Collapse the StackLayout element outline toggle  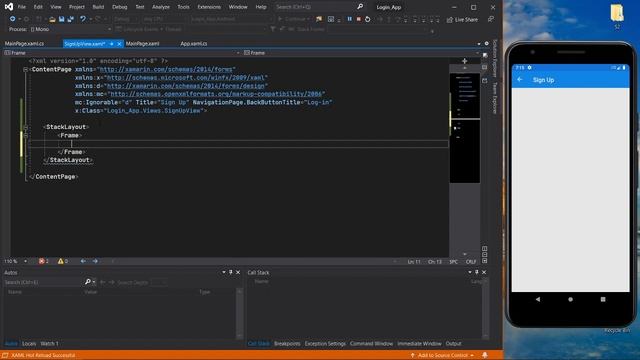(26, 127)
